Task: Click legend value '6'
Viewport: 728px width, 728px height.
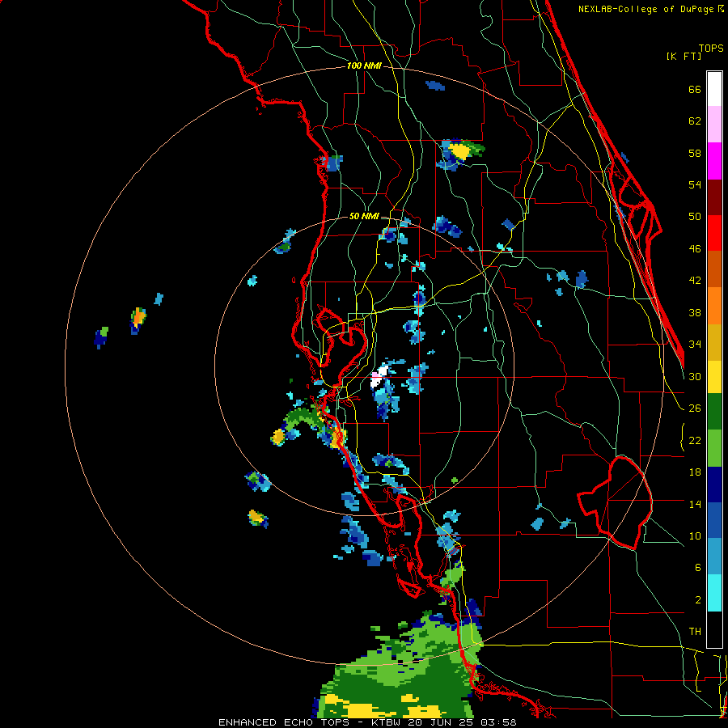Action: coord(698,568)
